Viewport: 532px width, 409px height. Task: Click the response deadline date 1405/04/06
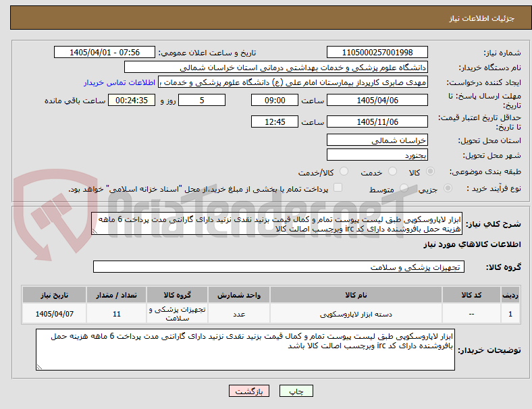(377, 100)
